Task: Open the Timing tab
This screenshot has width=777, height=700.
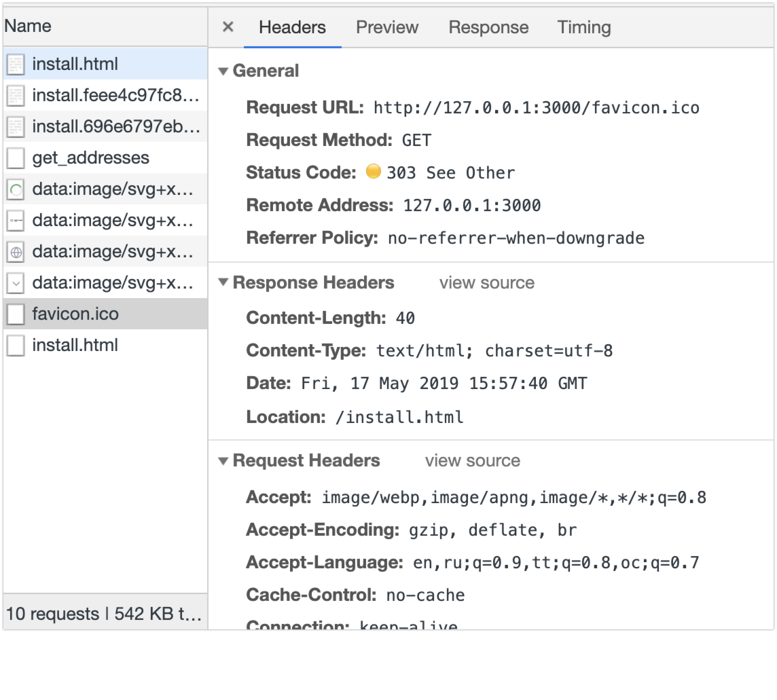Action: coord(583,27)
